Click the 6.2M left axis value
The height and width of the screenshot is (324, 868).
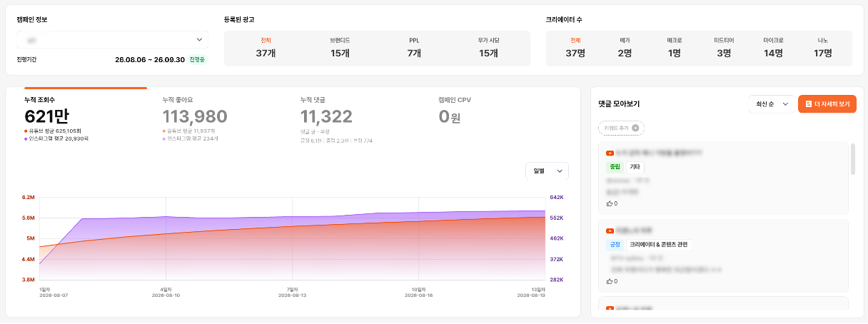coord(29,197)
